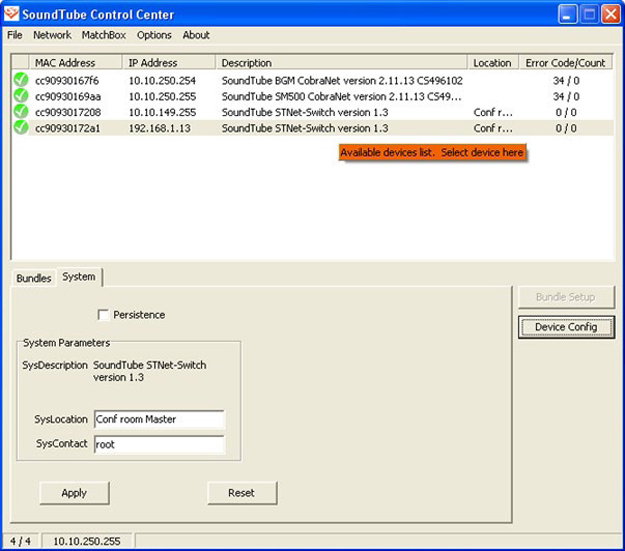This screenshot has height=551, width=625.
Task: Sort by IP Address column header
Action: [x=169, y=63]
